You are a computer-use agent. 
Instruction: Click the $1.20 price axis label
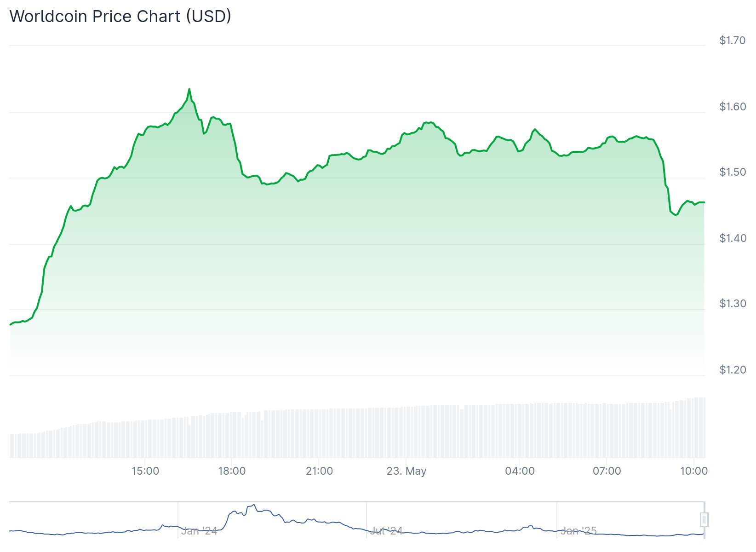733,369
